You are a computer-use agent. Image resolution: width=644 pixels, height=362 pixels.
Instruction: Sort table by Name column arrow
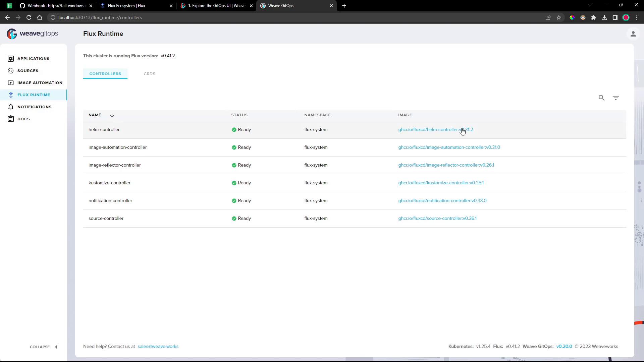pyautogui.click(x=112, y=115)
